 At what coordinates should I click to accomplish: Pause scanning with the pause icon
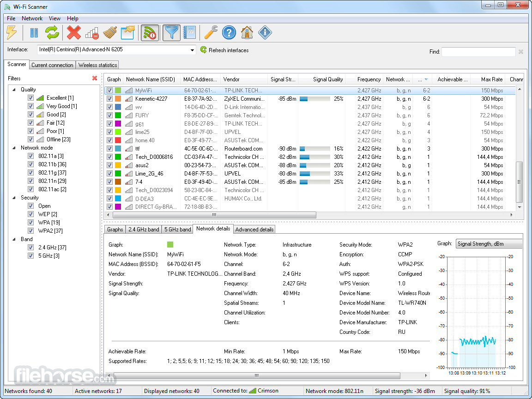coord(34,33)
